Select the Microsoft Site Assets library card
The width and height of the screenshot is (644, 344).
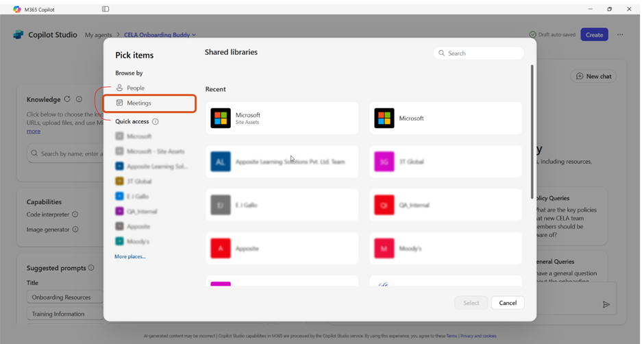(282, 119)
